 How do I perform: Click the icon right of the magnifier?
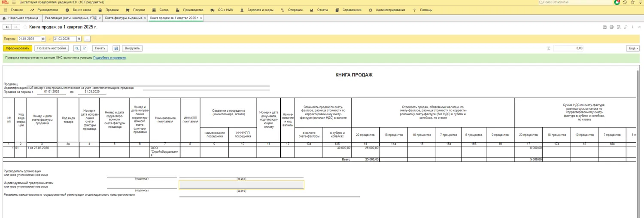84,48
